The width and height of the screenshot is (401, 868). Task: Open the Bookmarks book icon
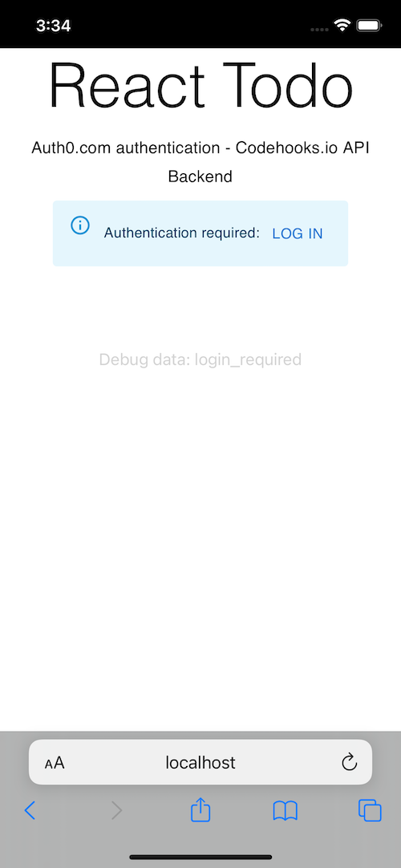tap(286, 810)
